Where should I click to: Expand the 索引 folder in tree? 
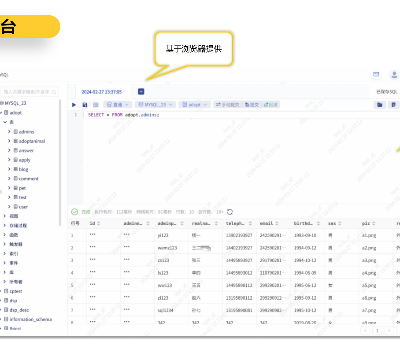click(x=5, y=253)
